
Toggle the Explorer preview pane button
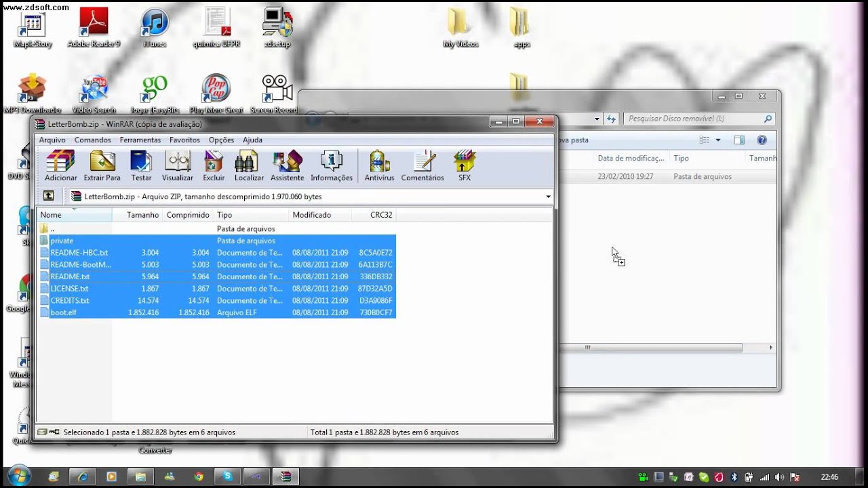(x=739, y=140)
